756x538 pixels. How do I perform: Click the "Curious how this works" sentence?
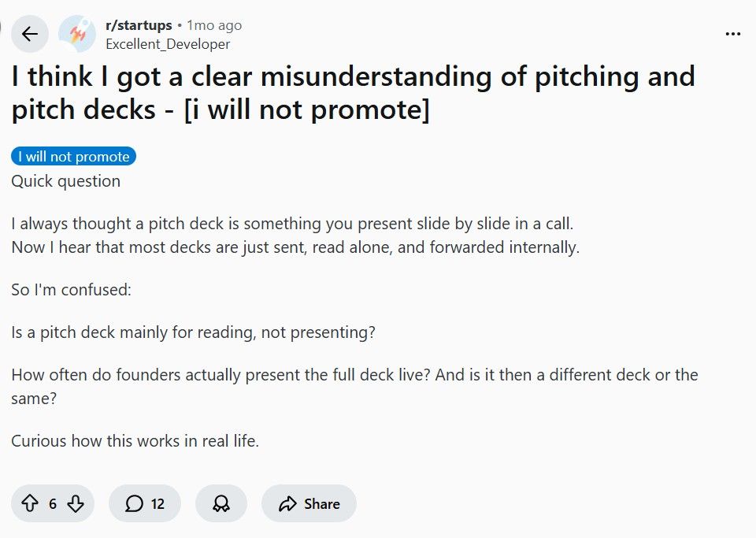click(135, 441)
